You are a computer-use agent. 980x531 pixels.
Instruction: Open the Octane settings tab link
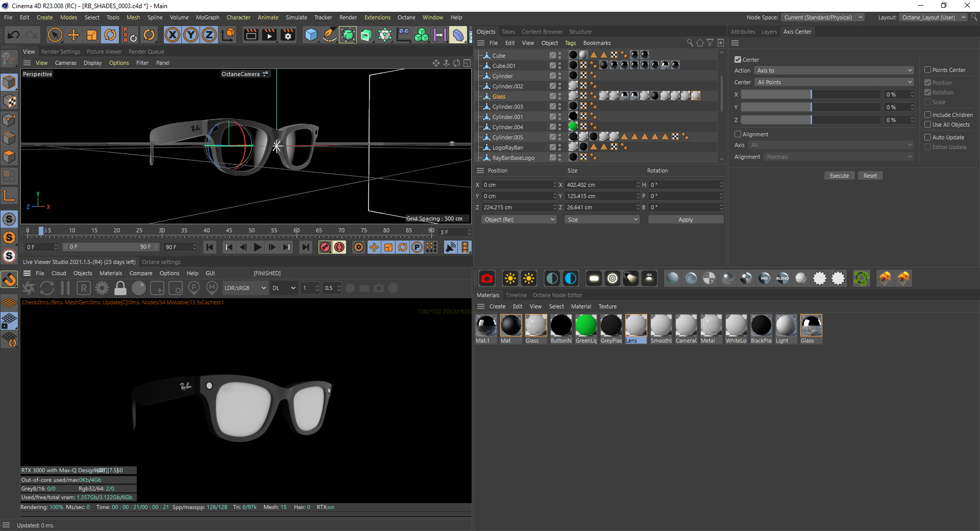(x=161, y=262)
